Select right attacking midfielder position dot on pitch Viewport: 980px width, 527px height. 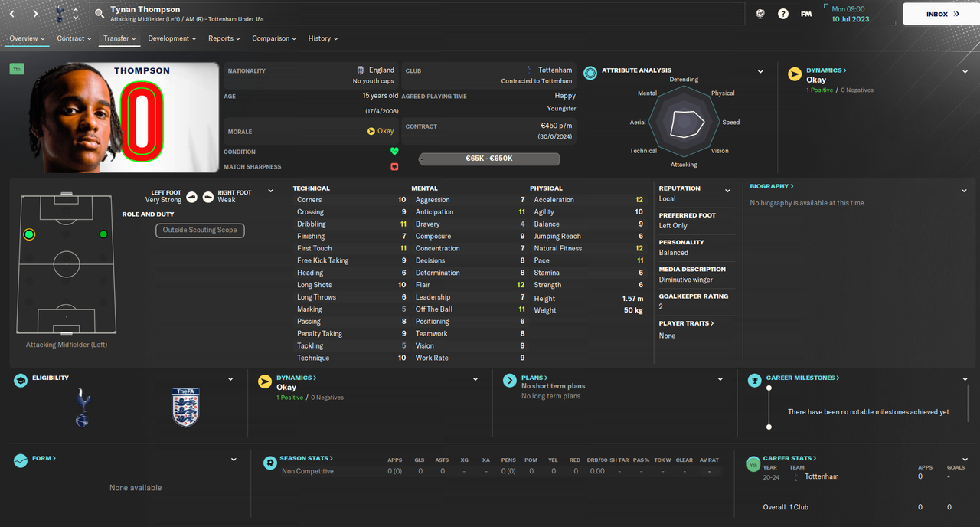pos(103,234)
